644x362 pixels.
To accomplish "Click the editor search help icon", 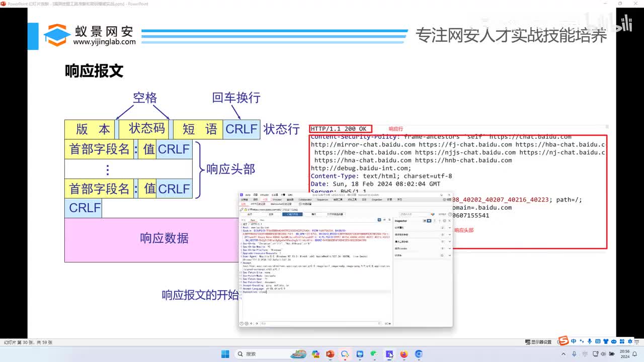I will [x=242, y=323].
